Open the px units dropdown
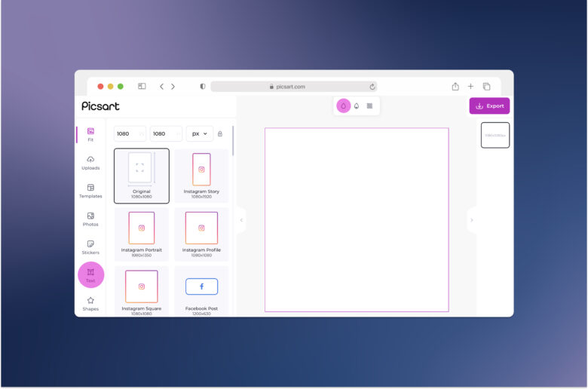 [200, 133]
